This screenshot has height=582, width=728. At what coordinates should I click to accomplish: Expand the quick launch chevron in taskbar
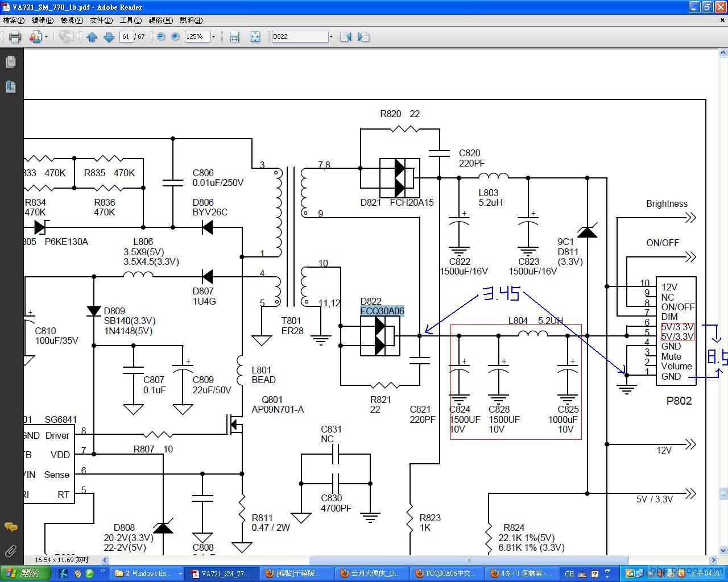[x=103, y=572]
